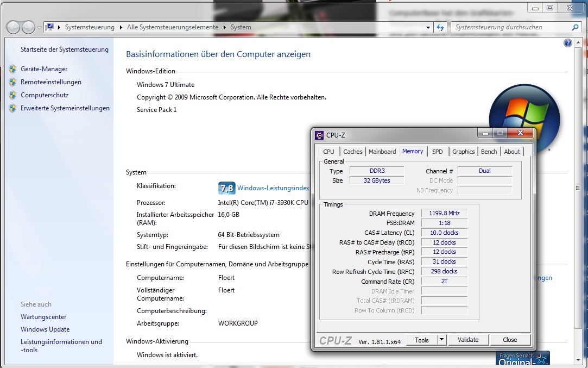Image resolution: width=588 pixels, height=368 pixels.
Task: Click the shield icon beside Remoteeinstellungen
Action: tap(12, 82)
